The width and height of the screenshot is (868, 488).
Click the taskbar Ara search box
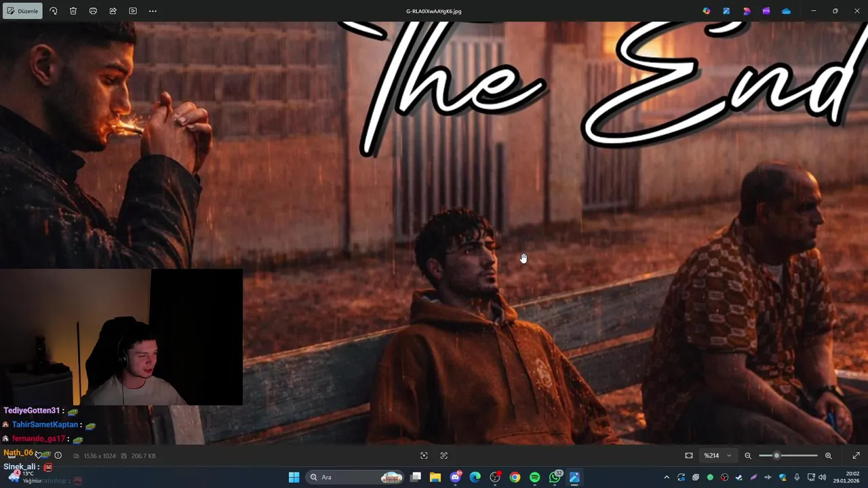(355, 477)
